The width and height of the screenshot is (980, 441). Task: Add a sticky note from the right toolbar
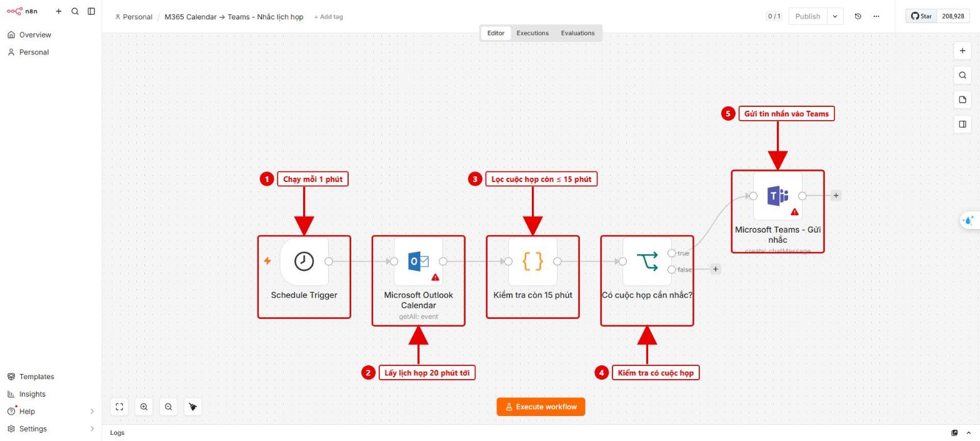pos(962,99)
